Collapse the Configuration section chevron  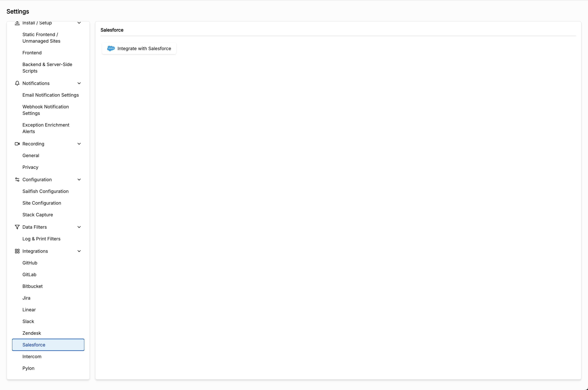click(x=79, y=180)
